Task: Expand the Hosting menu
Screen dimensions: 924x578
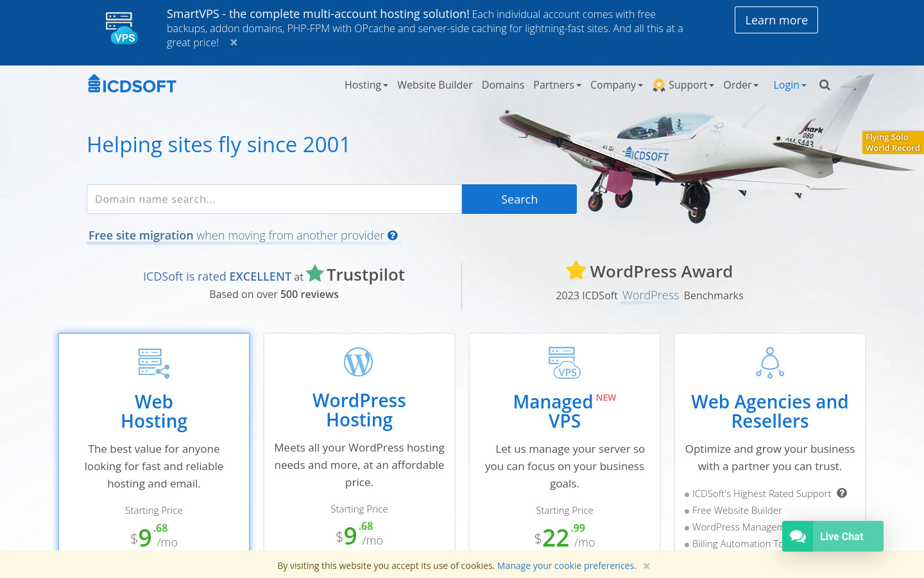Action: coord(366,85)
